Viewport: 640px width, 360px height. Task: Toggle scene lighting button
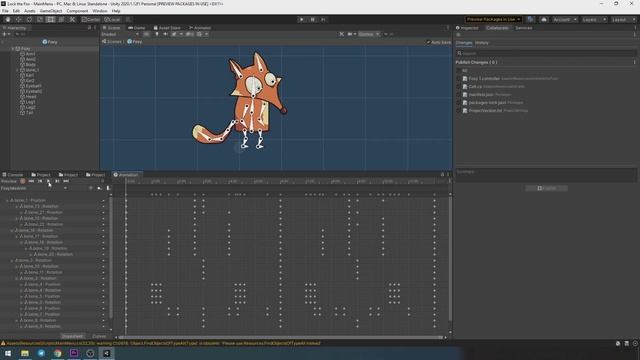(157, 34)
